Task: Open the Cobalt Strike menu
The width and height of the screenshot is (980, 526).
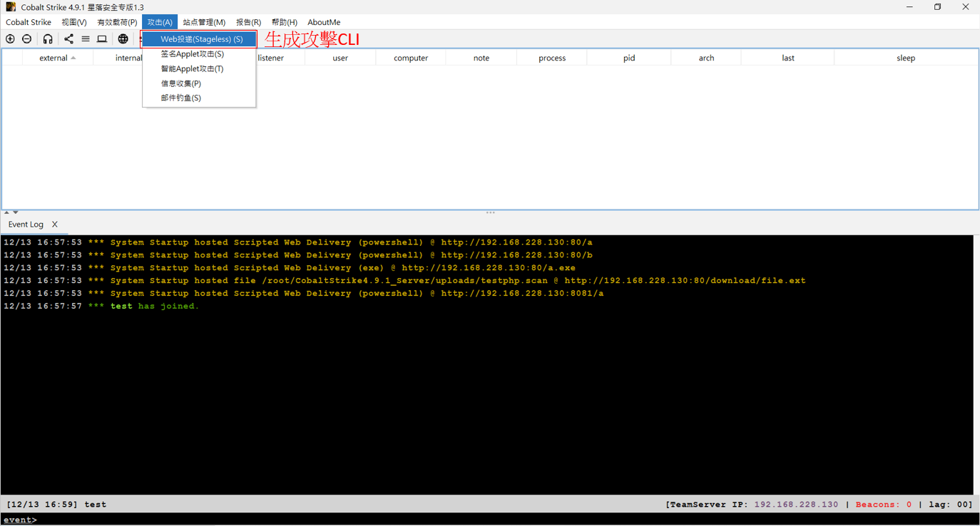Action: [29, 22]
